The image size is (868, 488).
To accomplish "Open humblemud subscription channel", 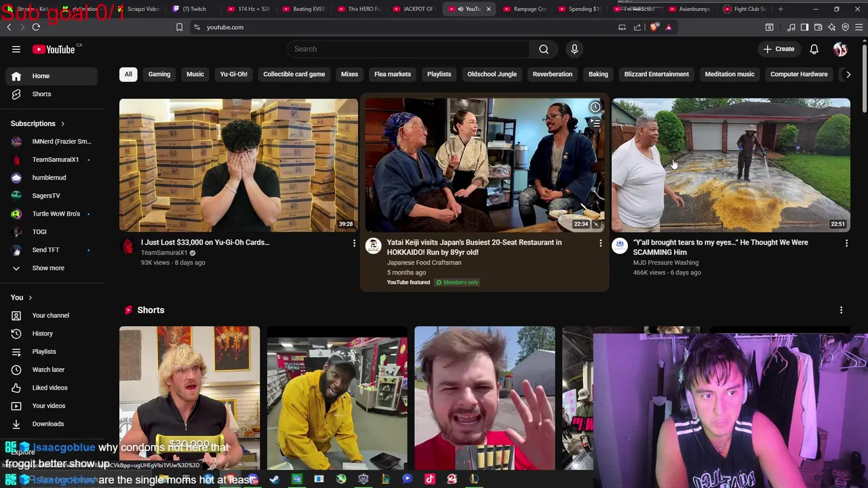I will pyautogui.click(x=52, y=178).
